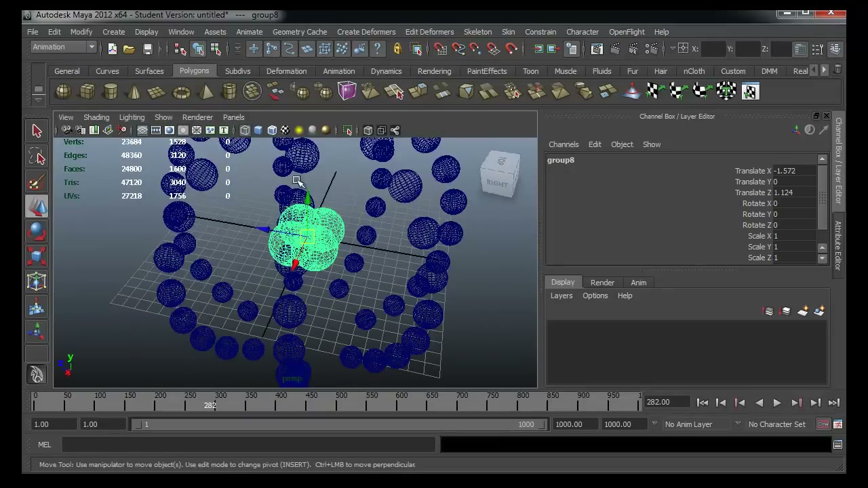Switch to the Rendering shelf tab
Viewport: 868px width, 488px height.
[434, 71]
